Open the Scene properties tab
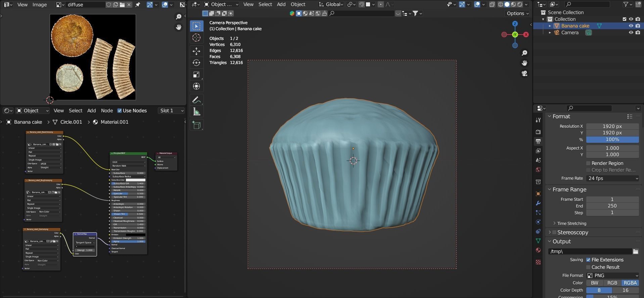This screenshot has width=644, height=298. pos(538,160)
